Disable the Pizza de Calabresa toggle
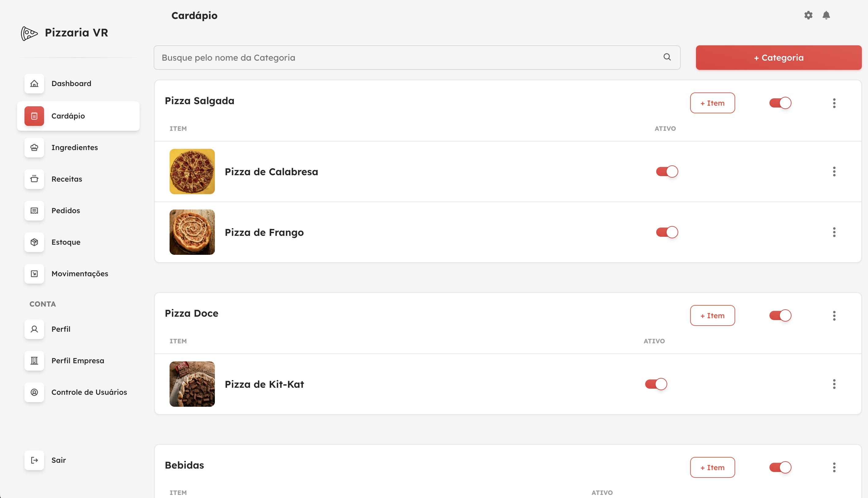868x498 pixels. pos(666,171)
